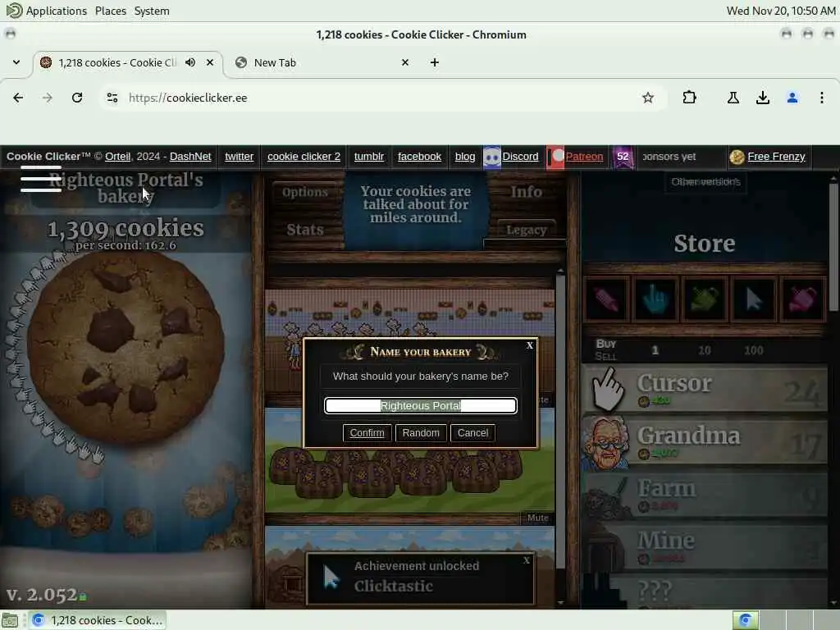Open the tumblr link
Viewport: 840px width, 630px height.
coord(369,157)
